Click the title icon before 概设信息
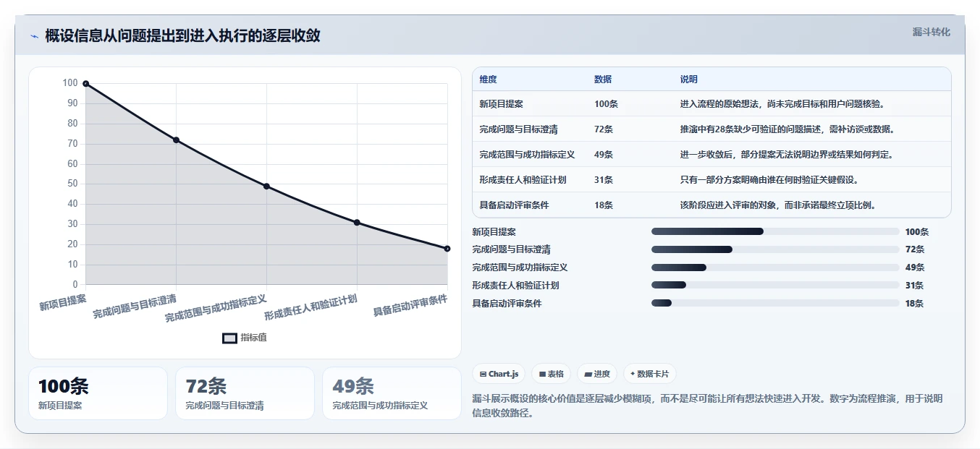Viewport: 980px width, 449px height. coord(34,36)
